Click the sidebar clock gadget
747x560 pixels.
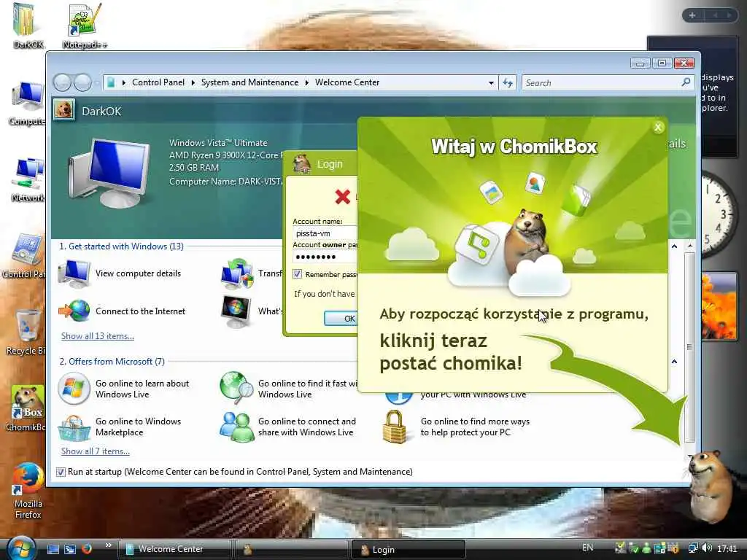[721, 214]
